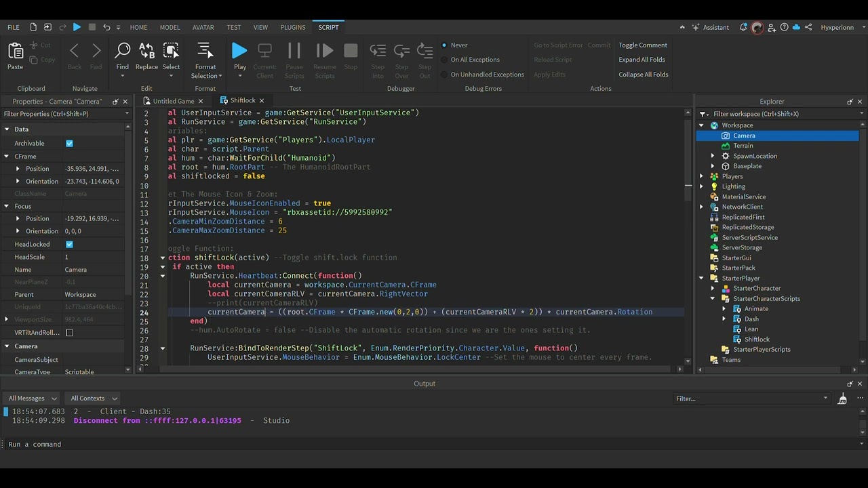Screen dimensions: 868x488
Task: Click the Select tool icon
Action: 171,51
